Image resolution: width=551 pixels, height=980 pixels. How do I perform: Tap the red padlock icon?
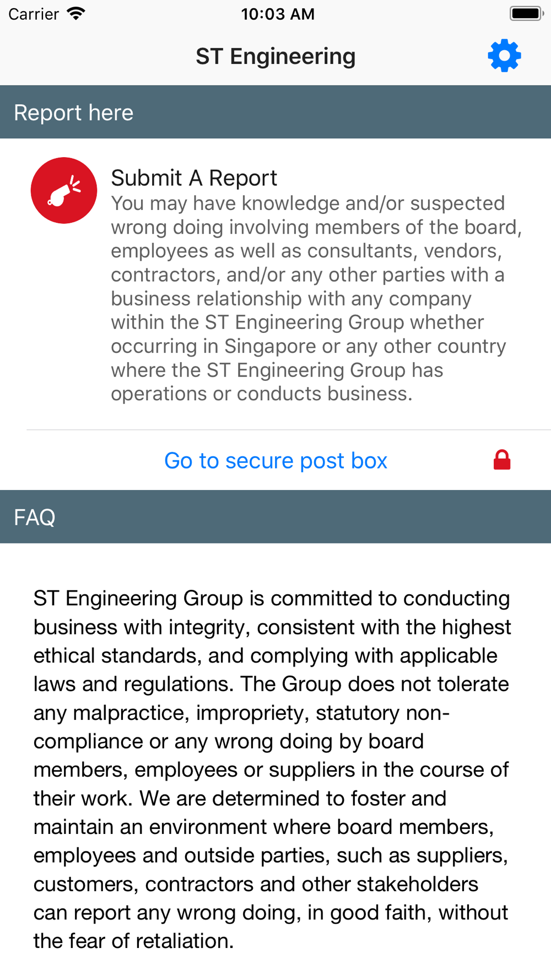tap(502, 460)
